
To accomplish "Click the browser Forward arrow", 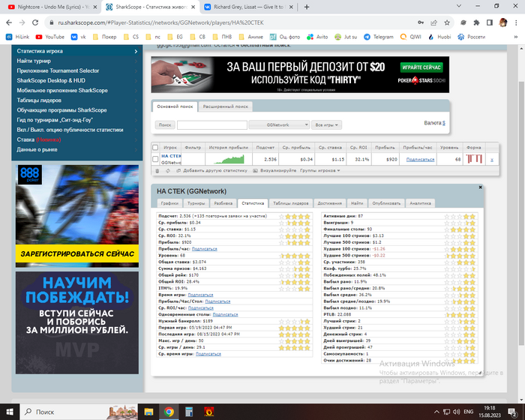I will click(22, 22).
